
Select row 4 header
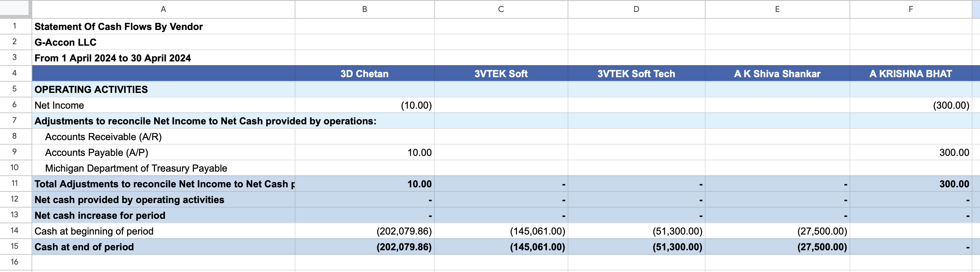(15, 73)
